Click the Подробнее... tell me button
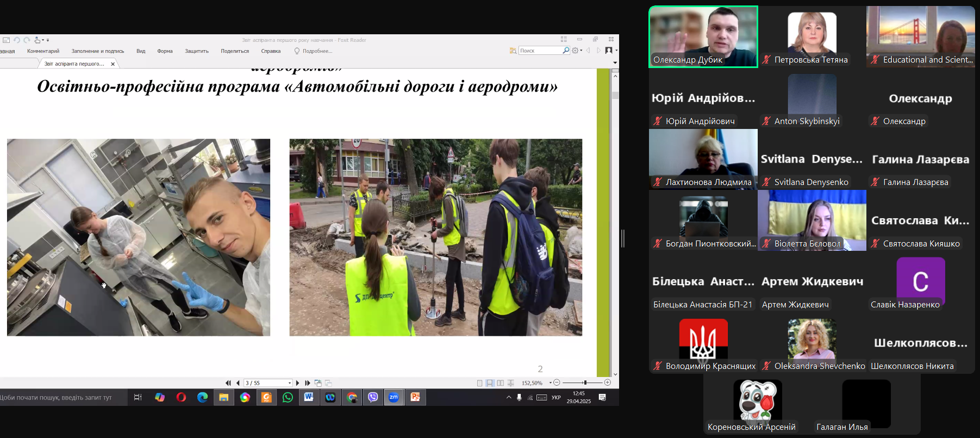Screen dimensions: 980x438 pos(314,51)
